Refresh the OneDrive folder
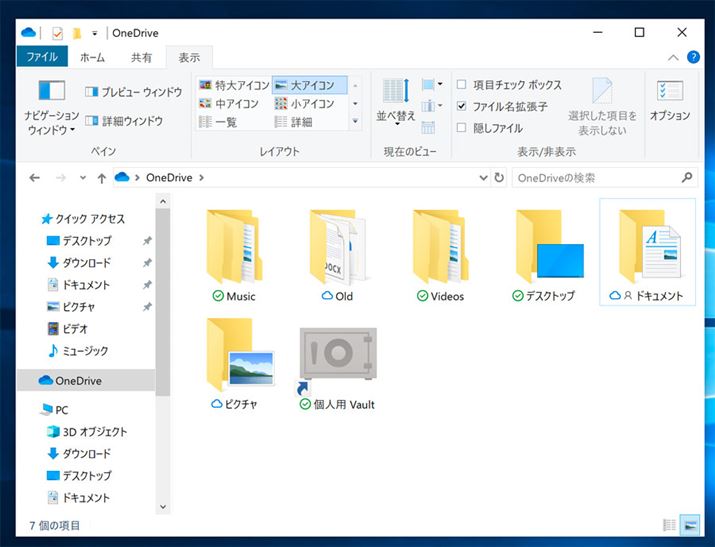Screen dimensions: 715x547 click(499, 177)
